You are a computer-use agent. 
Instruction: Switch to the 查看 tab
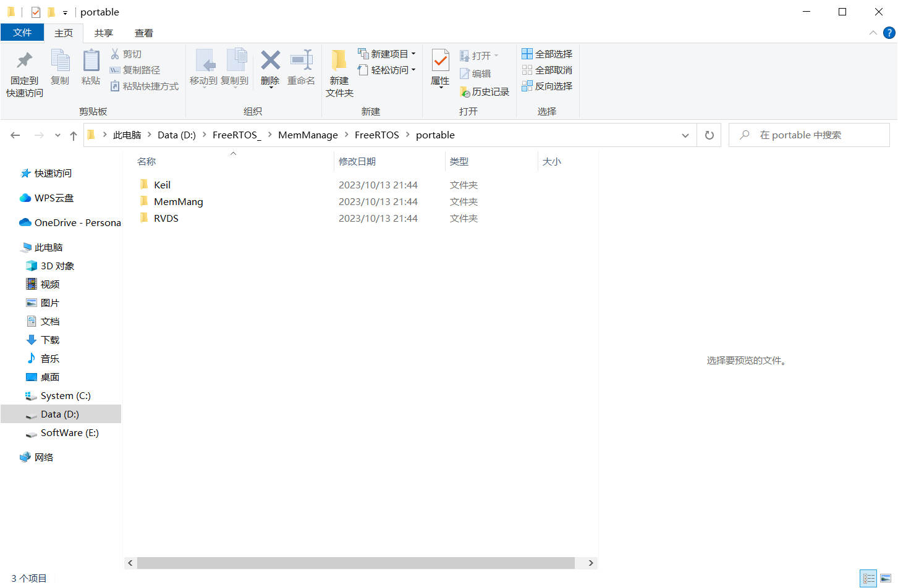point(145,33)
